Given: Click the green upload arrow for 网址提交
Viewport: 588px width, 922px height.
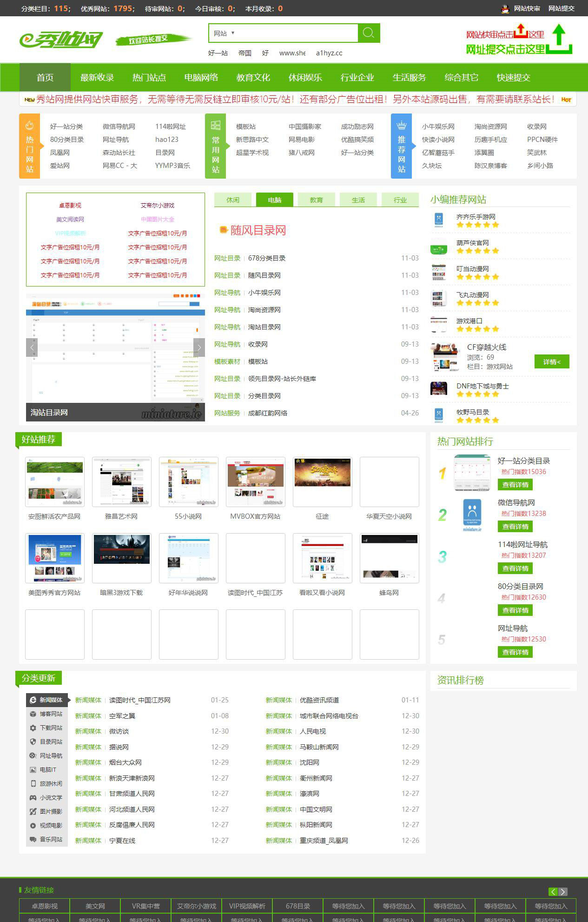Looking at the screenshot, I should point(559,39).
